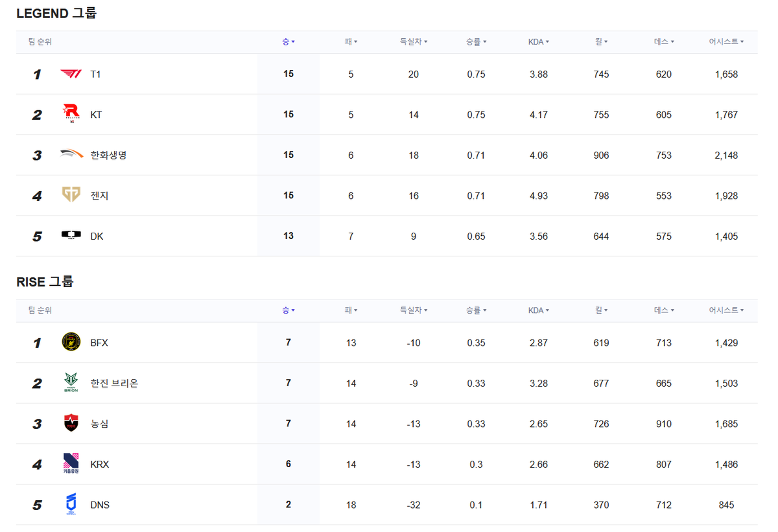Sort LEGEND group by 킬 column

(601, 41)
